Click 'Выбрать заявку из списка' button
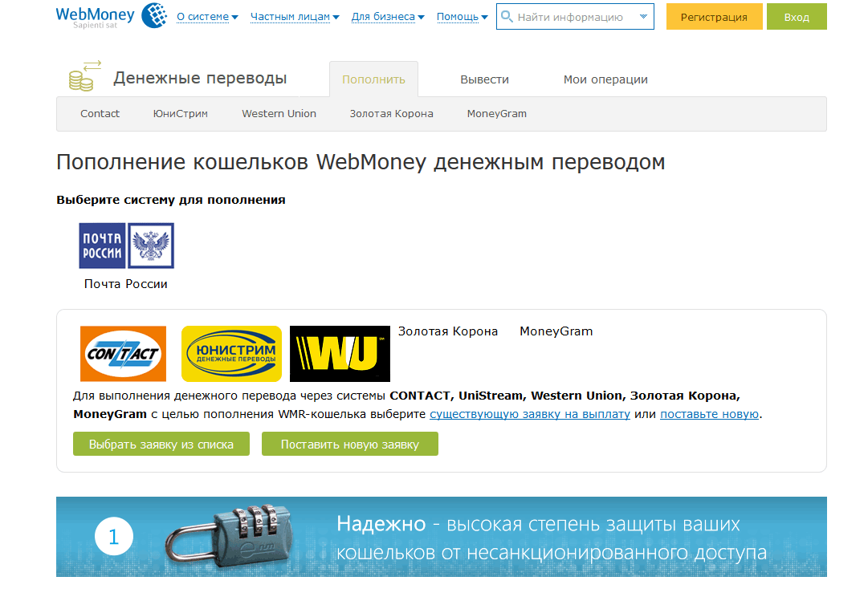Screen dimensions: 868x601 click(161, 445)
